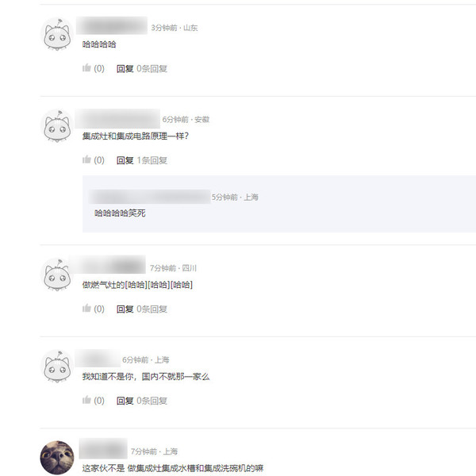Open the photo cat avatar at bottom

tap(57, 458)
